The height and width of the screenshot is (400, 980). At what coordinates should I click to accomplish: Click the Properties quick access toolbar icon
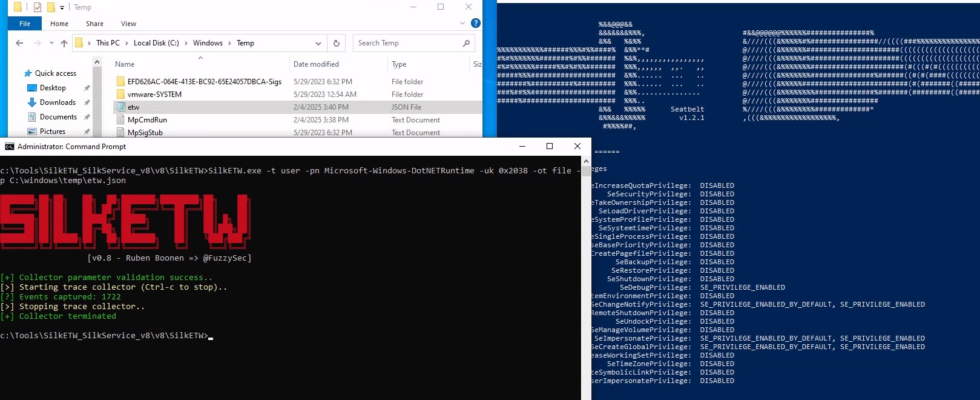coord(38,7)
